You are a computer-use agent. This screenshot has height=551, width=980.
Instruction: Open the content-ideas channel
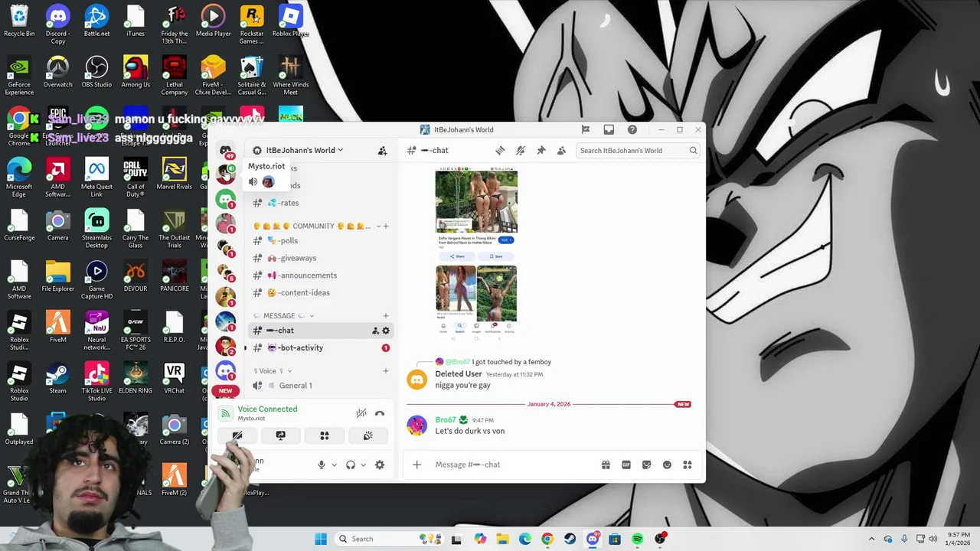[322, 293]
